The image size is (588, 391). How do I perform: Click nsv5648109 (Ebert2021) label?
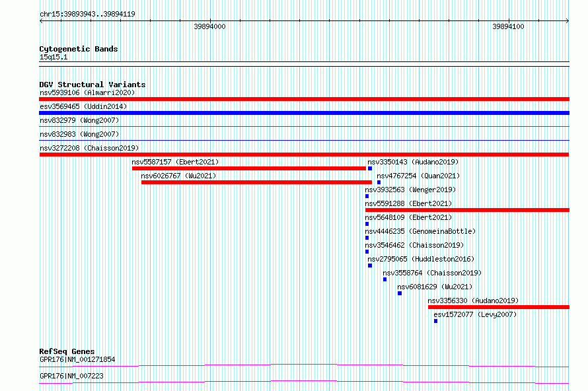[x=408, y=217]
